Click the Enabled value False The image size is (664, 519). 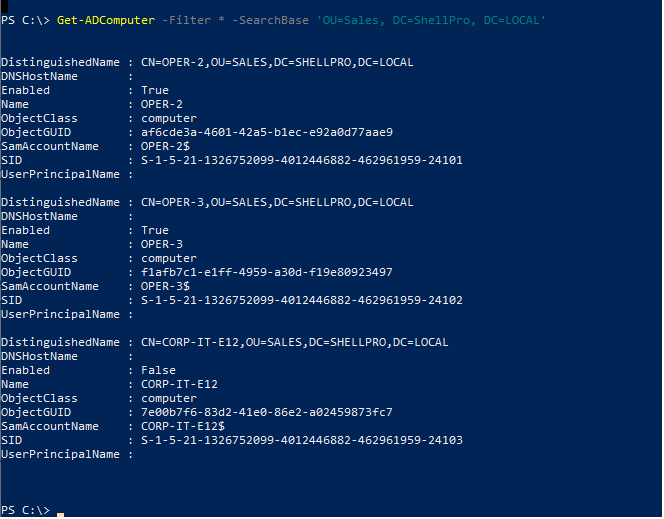[x=158, y=370]
